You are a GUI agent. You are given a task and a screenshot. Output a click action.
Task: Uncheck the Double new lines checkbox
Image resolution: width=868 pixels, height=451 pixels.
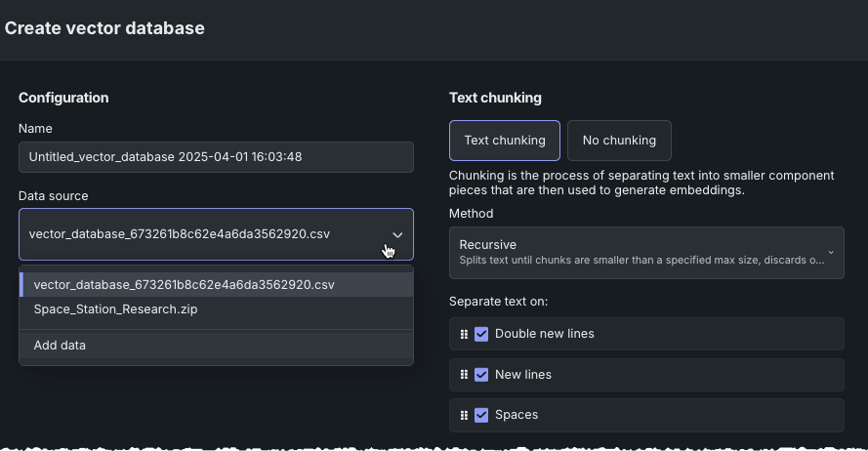click(x=481, y=334)
